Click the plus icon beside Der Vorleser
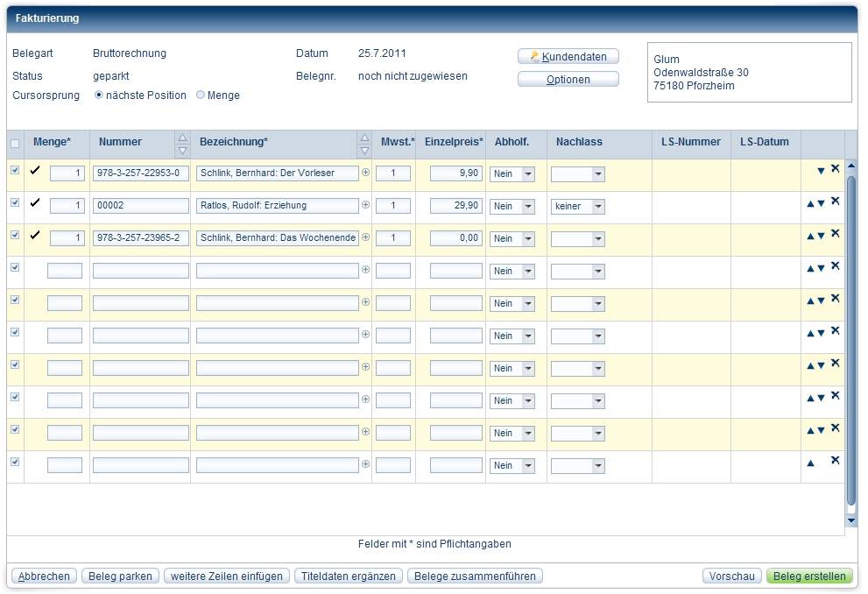 [x=366, y=173]
